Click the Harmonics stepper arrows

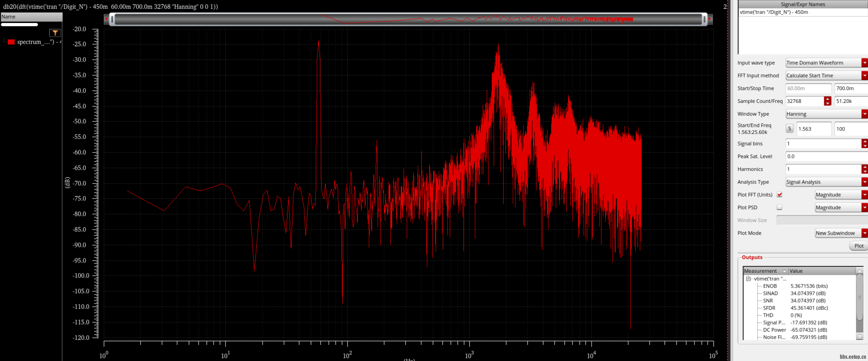click(864, 169)
